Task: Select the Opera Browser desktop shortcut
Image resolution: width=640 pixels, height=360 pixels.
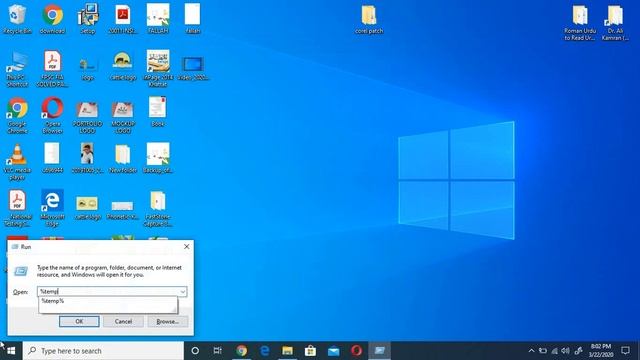Action: pyautogui.click(x=53, y=116)
